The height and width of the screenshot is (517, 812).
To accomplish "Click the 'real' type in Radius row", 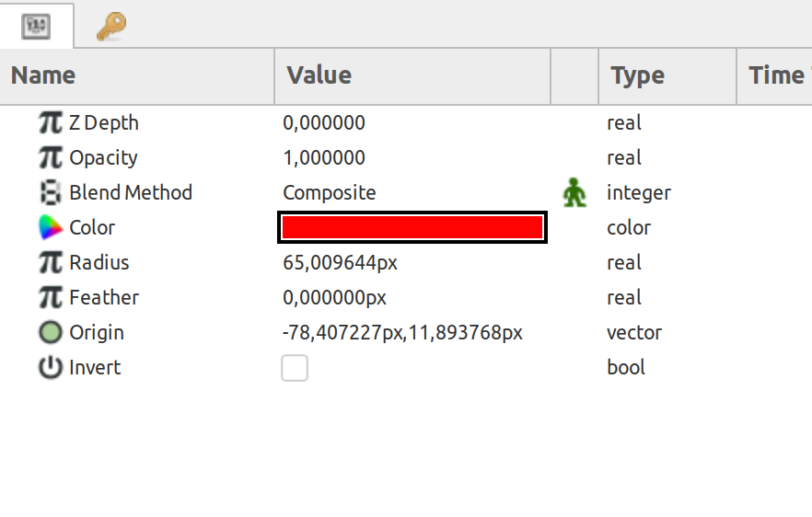I will [624, 263].
